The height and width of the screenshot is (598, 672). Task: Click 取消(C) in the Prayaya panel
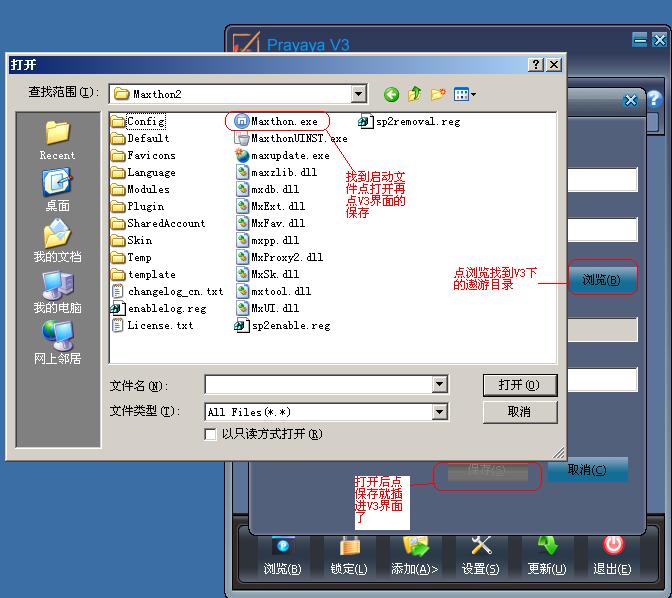coord(587,470)
